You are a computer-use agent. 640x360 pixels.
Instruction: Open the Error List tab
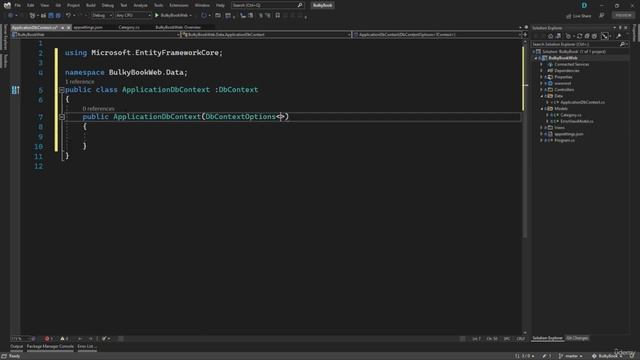tap(86, 347)
